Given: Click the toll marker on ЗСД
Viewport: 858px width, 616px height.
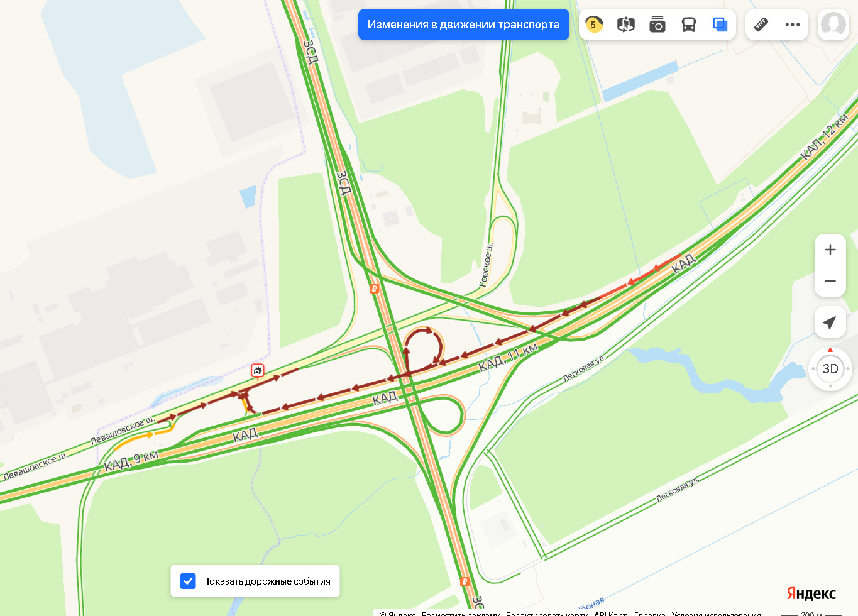Looking at the screenshot, I should pos(374,289).
